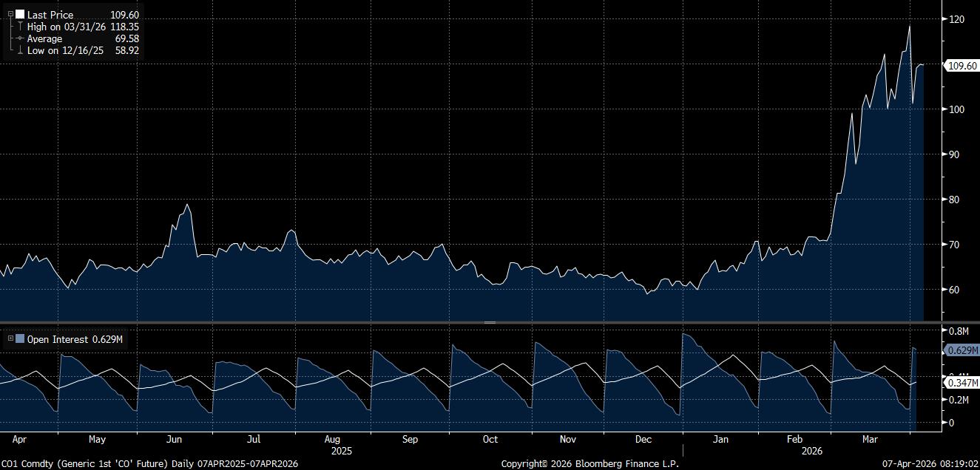This screenshot has height=470, width=980.
Task: Click the blue Open Interest color swatch
Action: pos(20,339)
